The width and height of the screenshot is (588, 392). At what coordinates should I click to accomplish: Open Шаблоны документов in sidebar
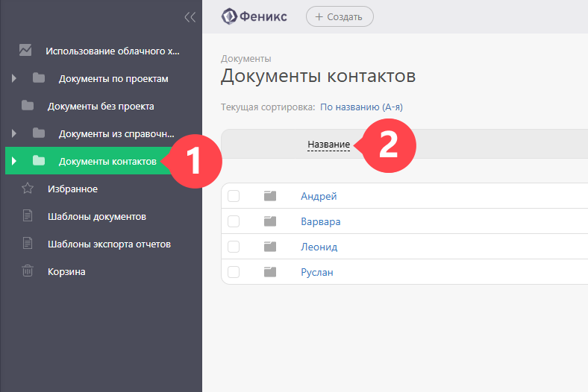point(97,216)
